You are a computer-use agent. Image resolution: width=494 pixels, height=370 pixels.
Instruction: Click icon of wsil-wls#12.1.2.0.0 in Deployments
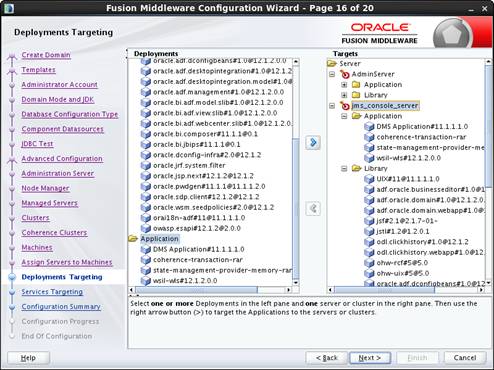[146, 281]
